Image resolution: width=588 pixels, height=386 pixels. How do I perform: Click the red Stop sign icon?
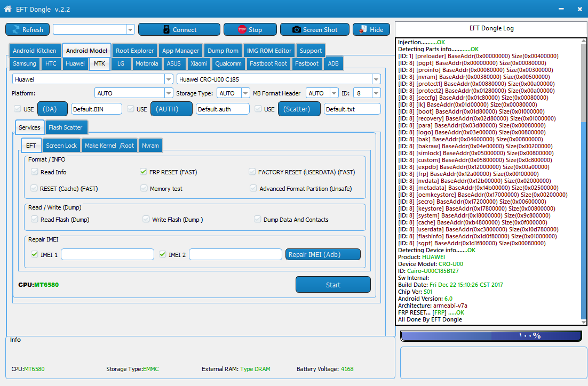pos(242,29)
